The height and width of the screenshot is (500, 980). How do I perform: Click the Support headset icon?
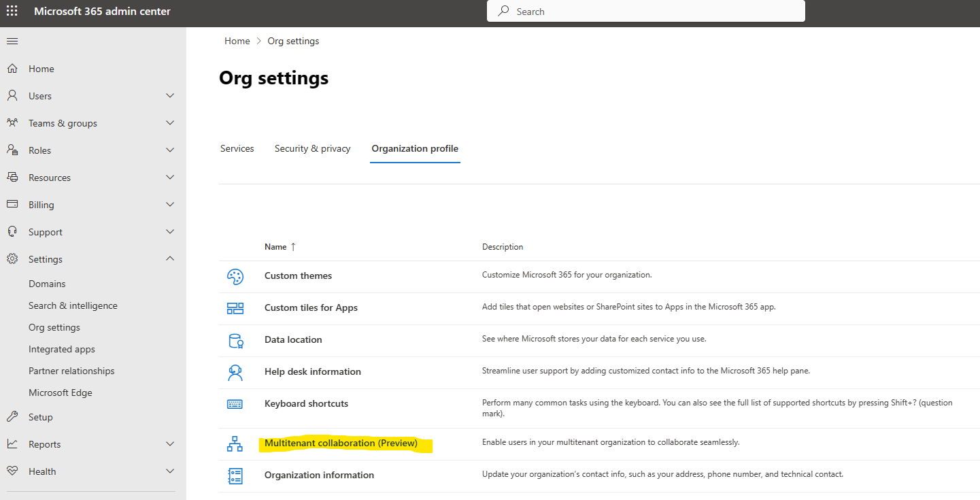[12, 232]
